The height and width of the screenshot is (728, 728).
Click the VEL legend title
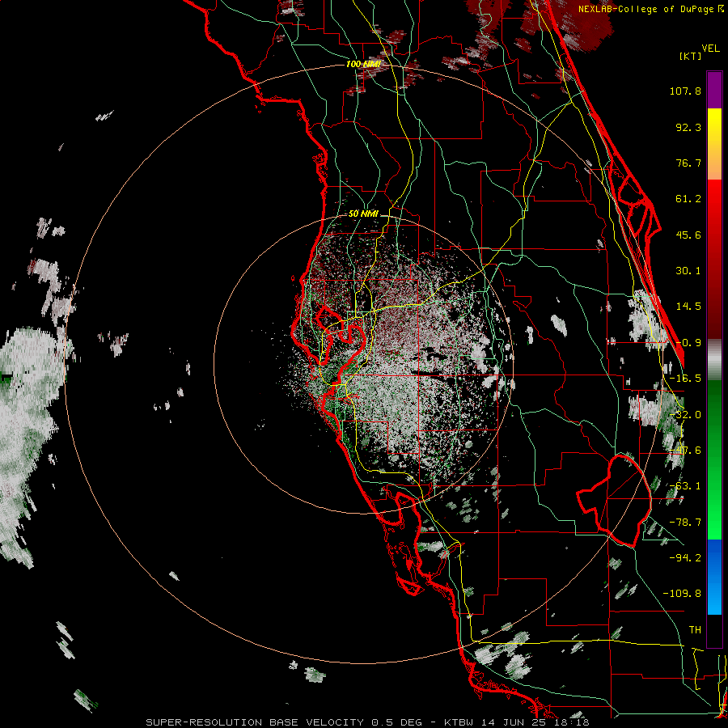710,49
